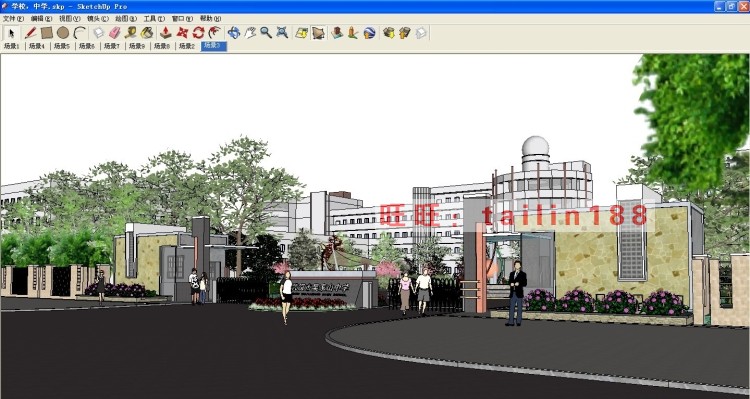Choose the red Move tool
The image size is (750, 399).
click(x=182, y=33)
